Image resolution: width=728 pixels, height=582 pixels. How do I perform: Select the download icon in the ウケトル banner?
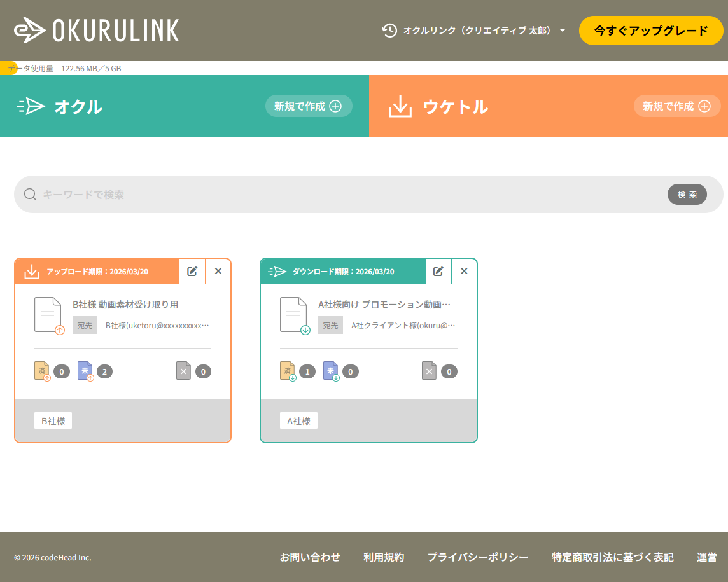coord(400,106)
